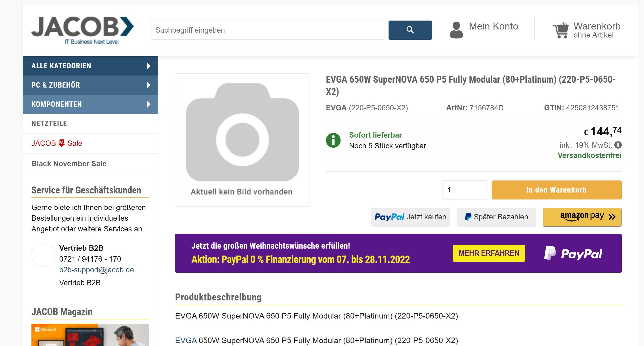Screen dimensions: 644x346
Task: Open Black November Sale
Action: point(90,164)
